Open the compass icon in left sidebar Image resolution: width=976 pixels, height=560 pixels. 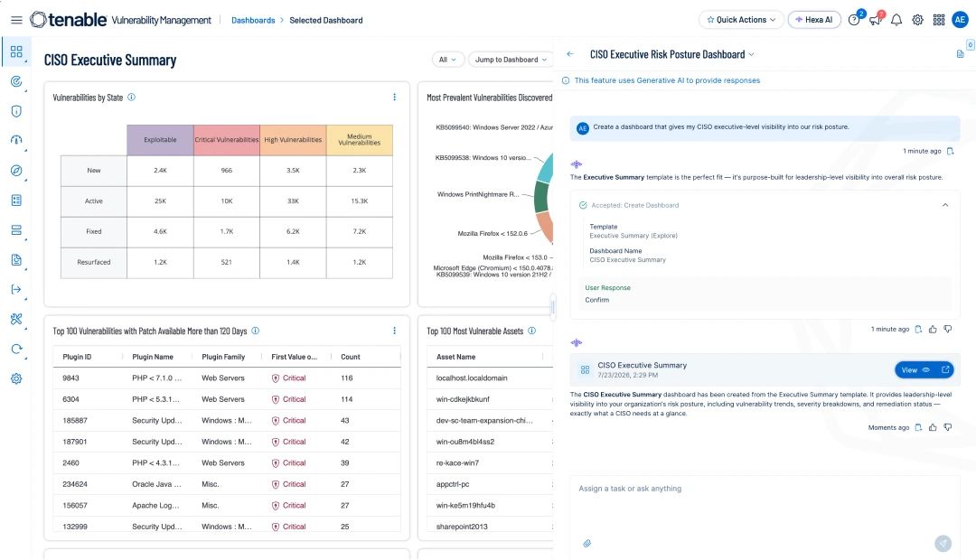tap(16, 171)
